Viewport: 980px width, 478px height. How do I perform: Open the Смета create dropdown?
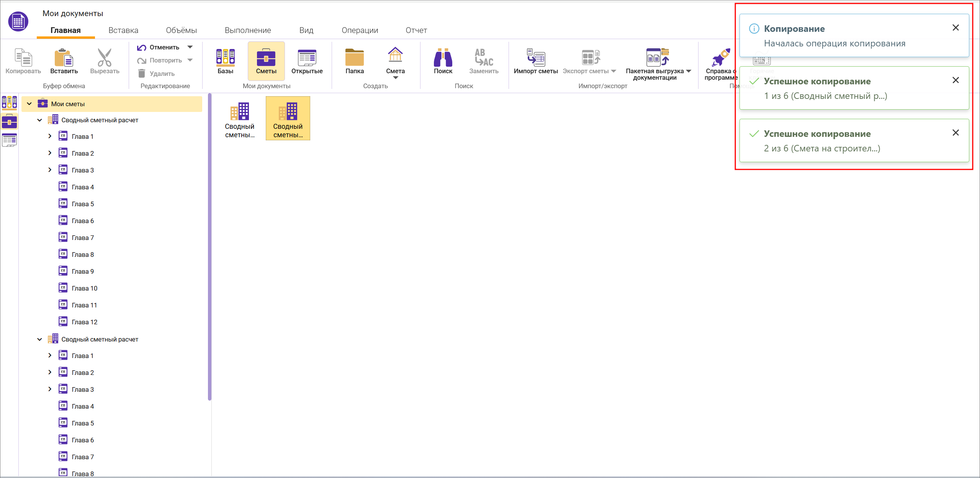(x=395, y=77)
